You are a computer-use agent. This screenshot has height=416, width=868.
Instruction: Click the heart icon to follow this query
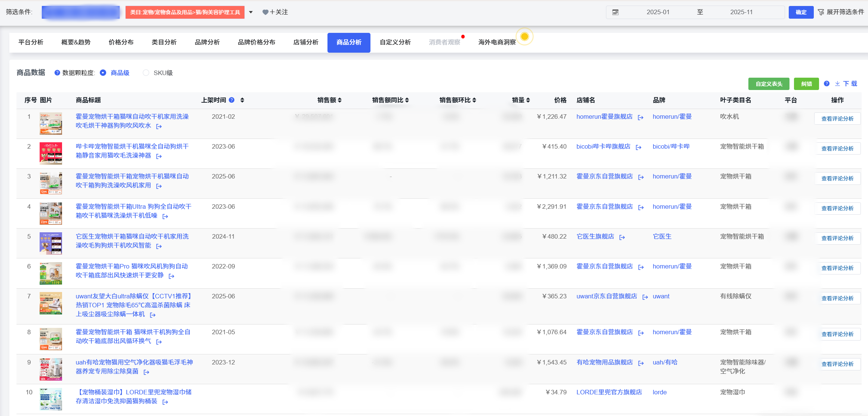coord(266,12)
